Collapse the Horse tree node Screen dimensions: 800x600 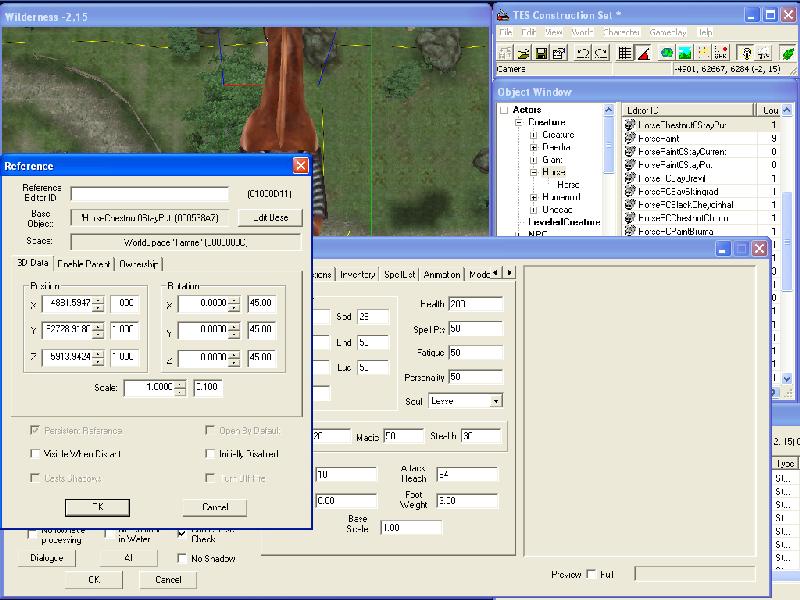(534, 172)
